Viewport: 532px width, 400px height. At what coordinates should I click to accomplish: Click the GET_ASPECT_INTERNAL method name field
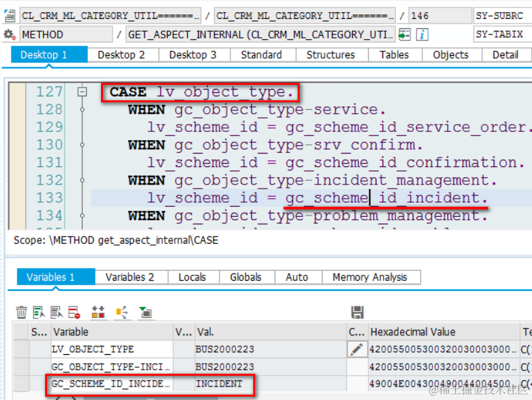point(261,34)
